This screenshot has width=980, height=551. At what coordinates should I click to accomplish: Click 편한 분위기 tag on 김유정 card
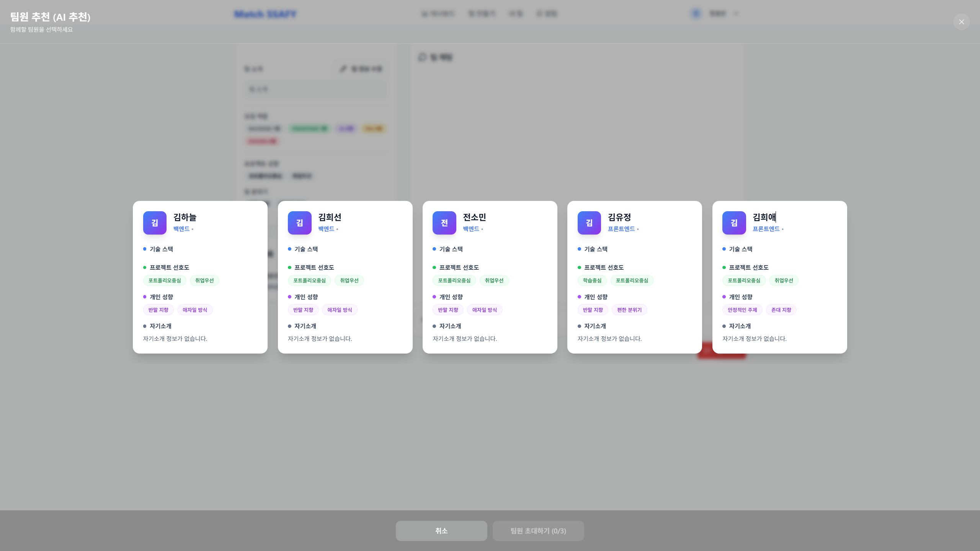(x=629, y=310)
